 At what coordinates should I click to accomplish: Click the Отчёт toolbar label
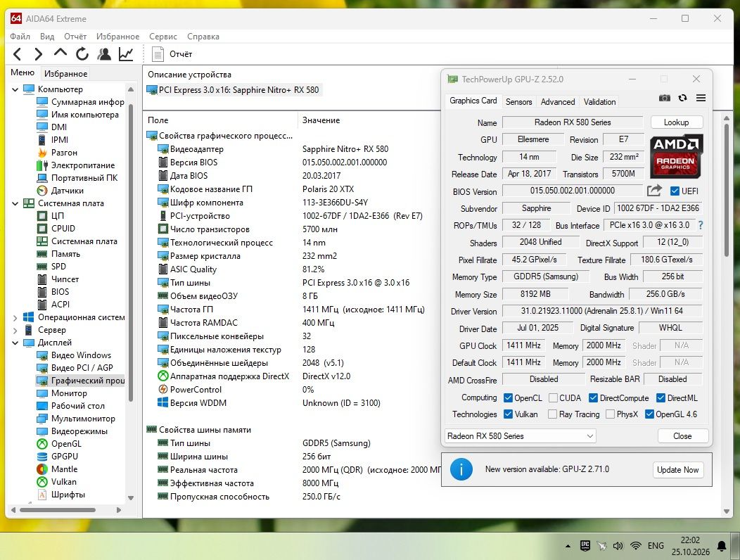tap(181, 54)
